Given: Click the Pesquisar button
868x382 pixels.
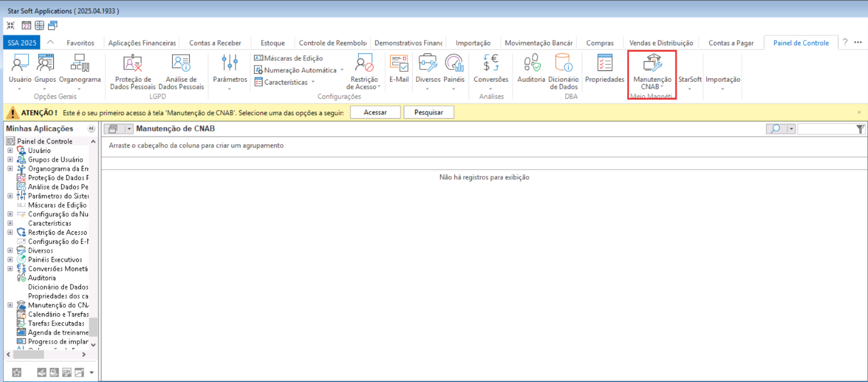Looking at the screenshot, I should point(429,112).
